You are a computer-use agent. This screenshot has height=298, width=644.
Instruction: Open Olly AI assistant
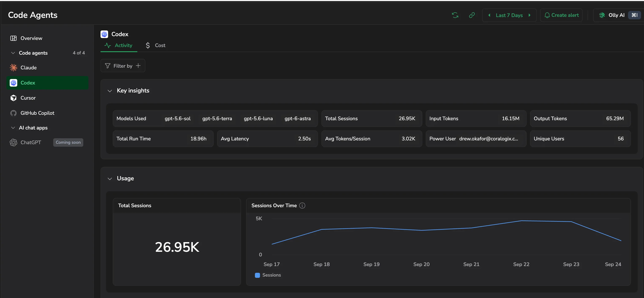619,15
